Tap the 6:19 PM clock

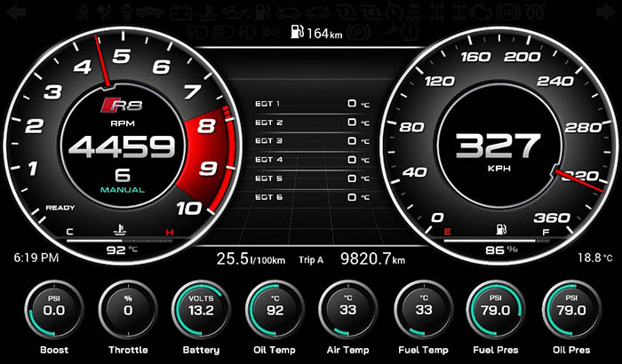click(36, 258)
